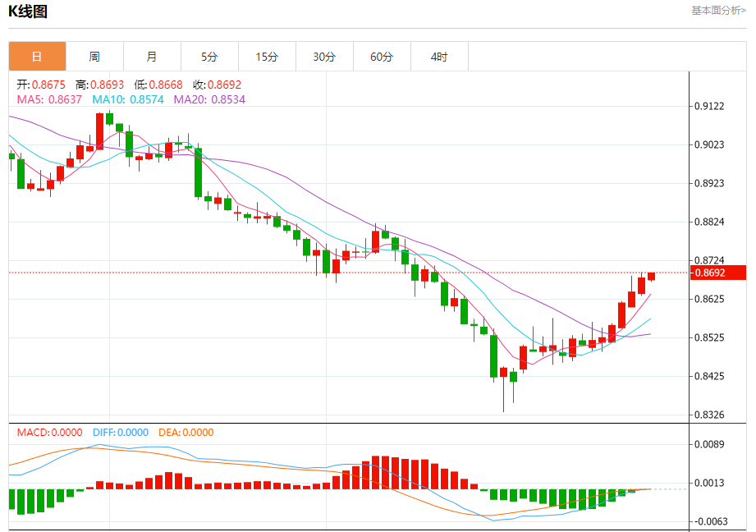
Task: Click the K线图 heading
Action: click(28, 11)
